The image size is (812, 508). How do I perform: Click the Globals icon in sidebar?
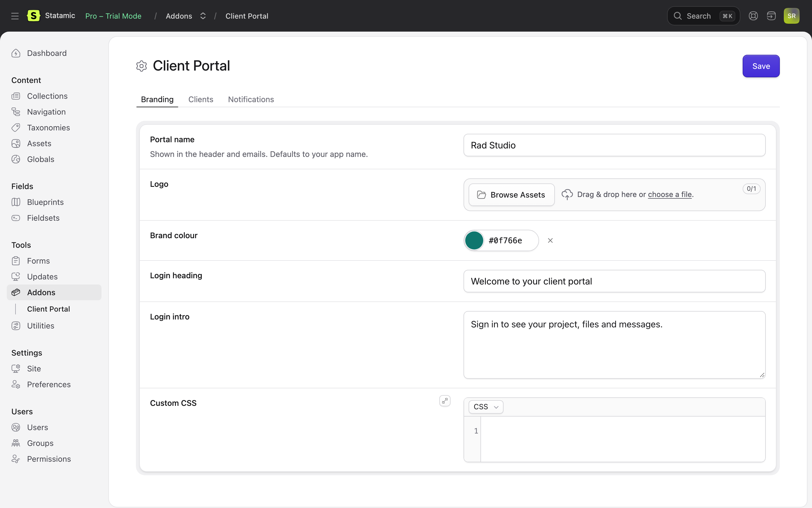[x=16, y=159]
